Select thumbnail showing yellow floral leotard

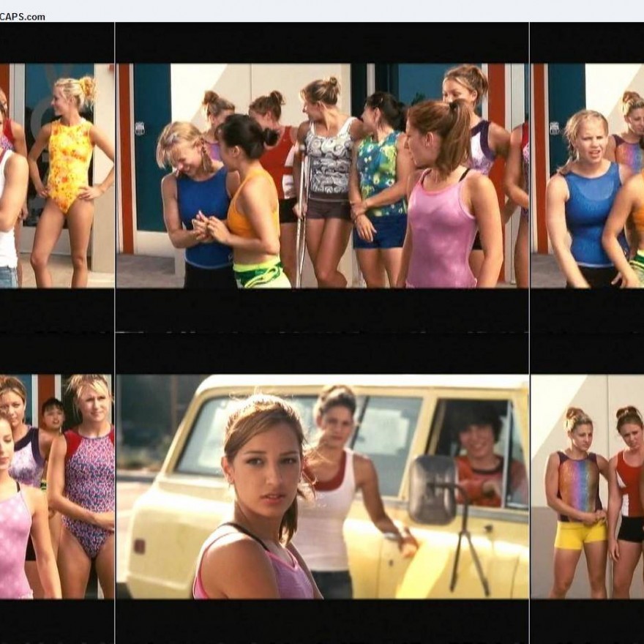click(57, 176)
